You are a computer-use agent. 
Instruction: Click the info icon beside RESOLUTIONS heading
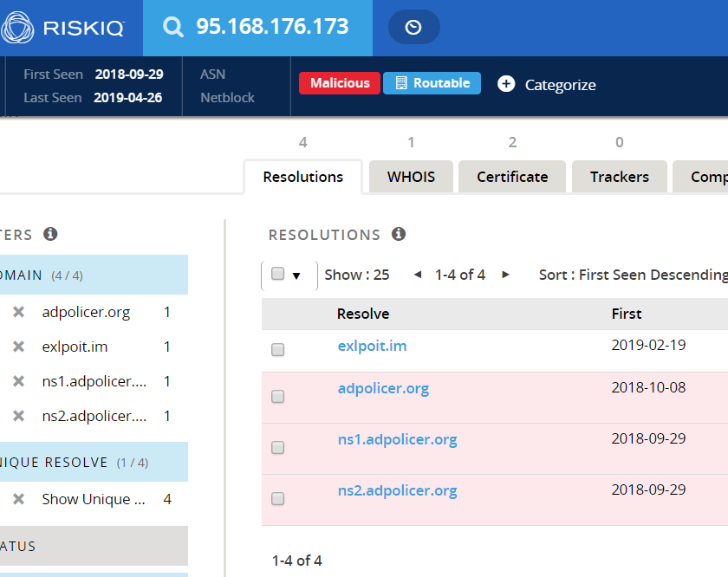(399, 234)
